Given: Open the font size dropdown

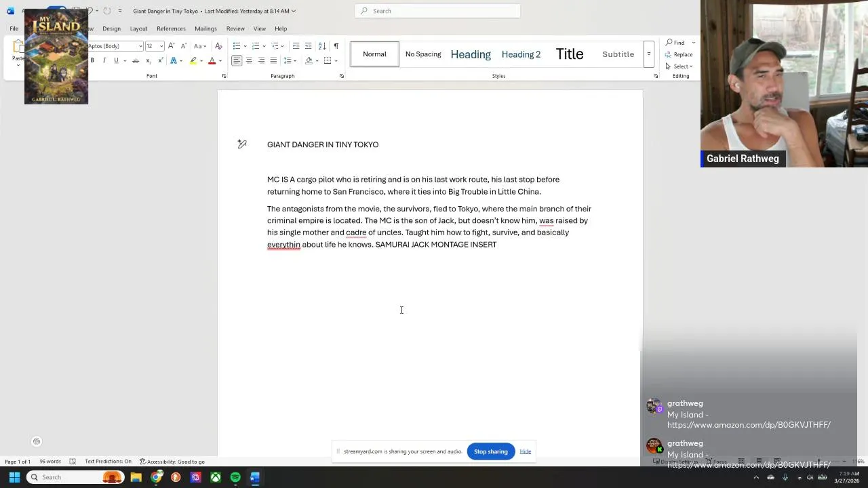Looking at the screenshot, I should [x=161, y=46].
